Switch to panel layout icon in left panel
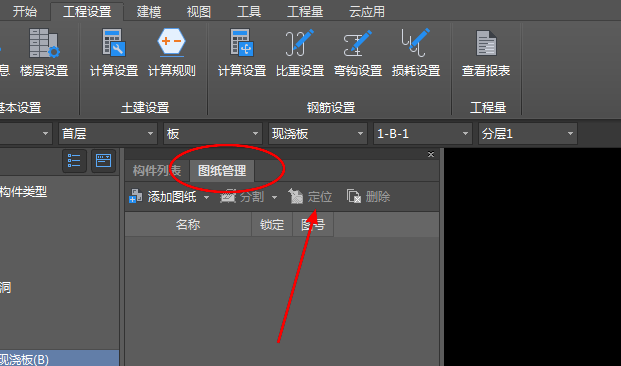Screen dimensions: 621x366 point(103,161)
